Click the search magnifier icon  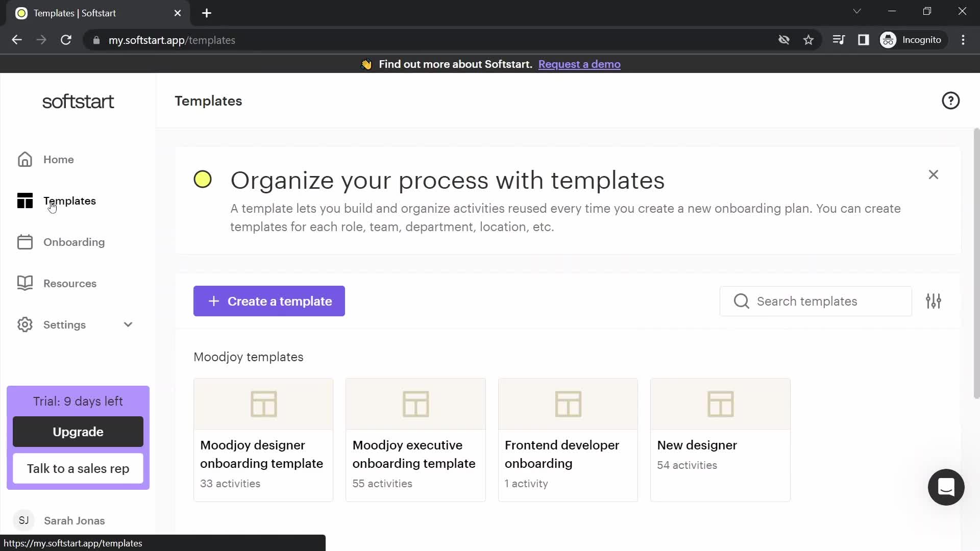pos(741,302)
